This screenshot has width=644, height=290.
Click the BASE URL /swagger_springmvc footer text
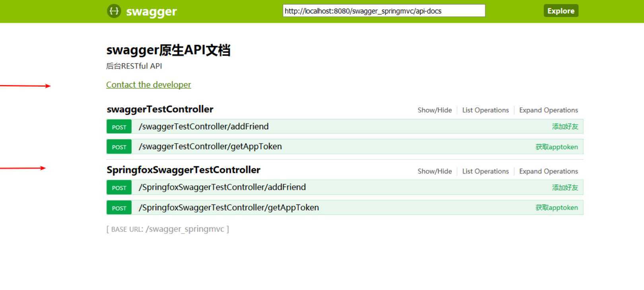(167, 229)
